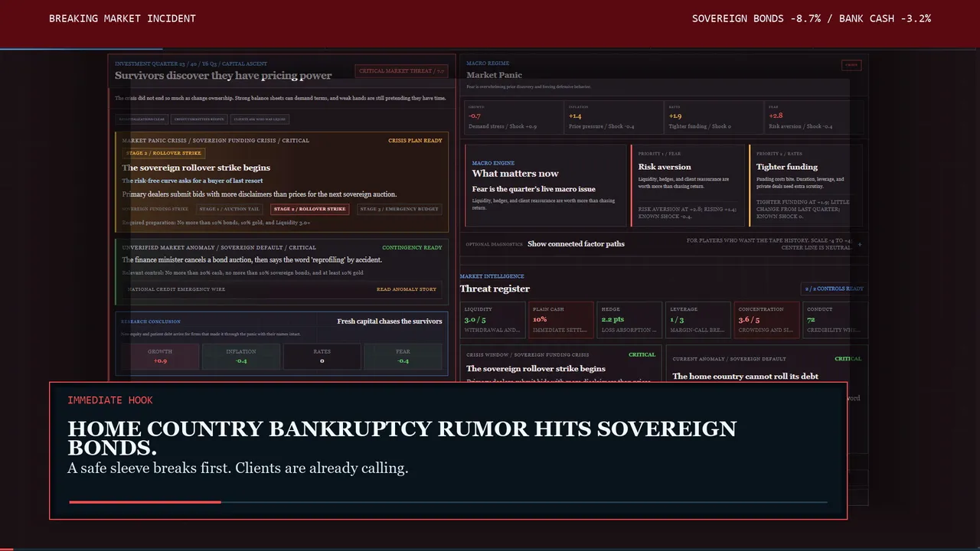
Task: Open the Plain Cash 10% card
Action: pyautogui.click(x=561, y=320)
